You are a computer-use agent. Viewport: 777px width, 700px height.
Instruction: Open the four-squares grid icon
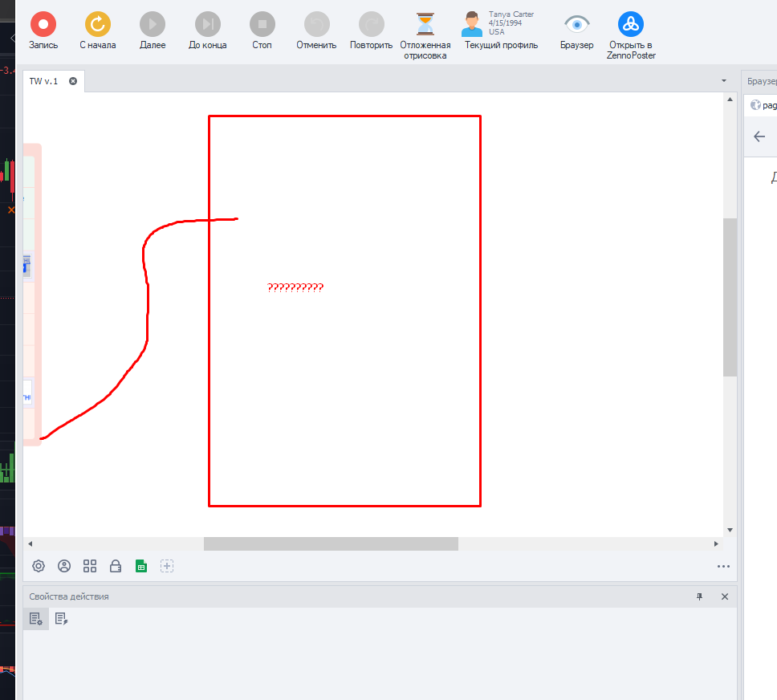90,566
